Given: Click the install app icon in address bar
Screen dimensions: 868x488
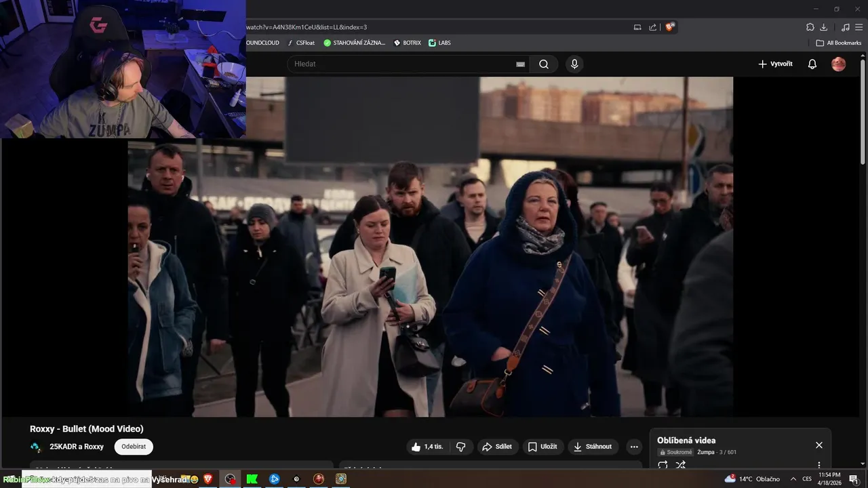Looking at the screenshot, I should pos(637,27).
